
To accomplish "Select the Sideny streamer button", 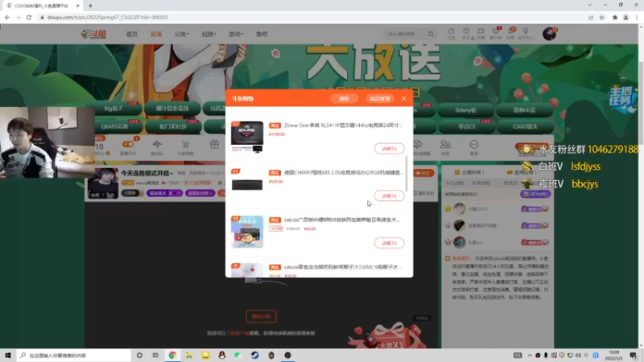I will [465, 110].
